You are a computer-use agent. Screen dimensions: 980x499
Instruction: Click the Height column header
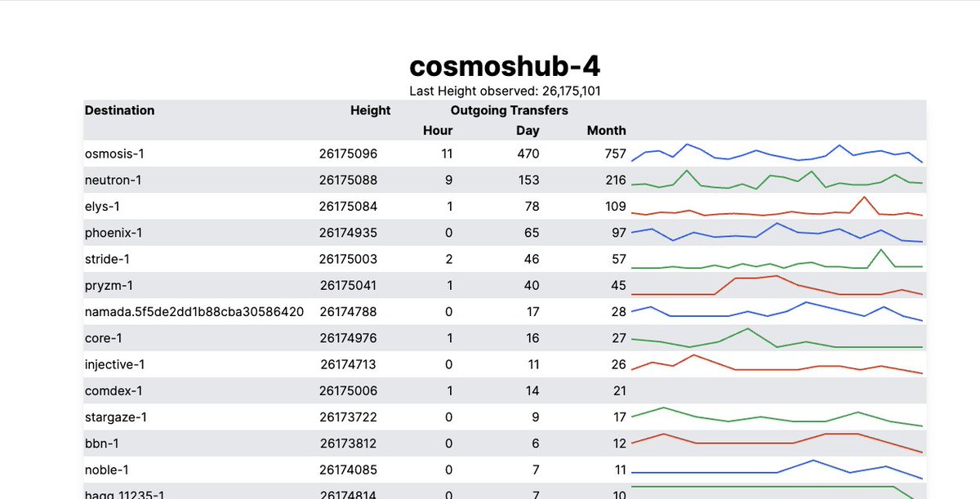pos(371,110)
